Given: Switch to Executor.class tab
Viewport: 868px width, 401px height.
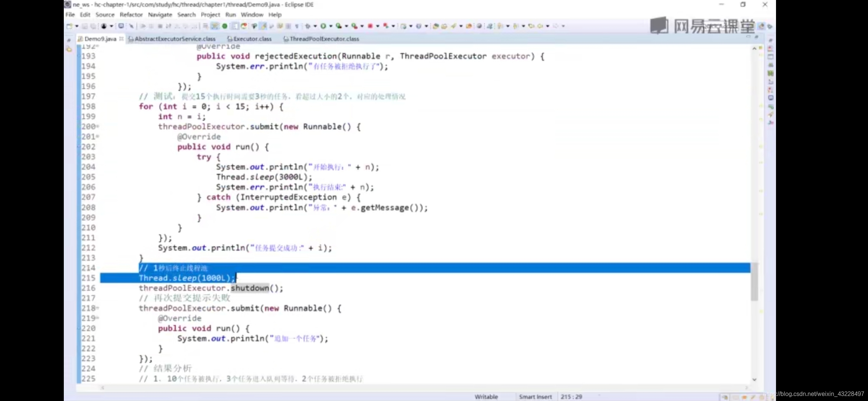Looking at the screenshot, I should pos(249,39).
